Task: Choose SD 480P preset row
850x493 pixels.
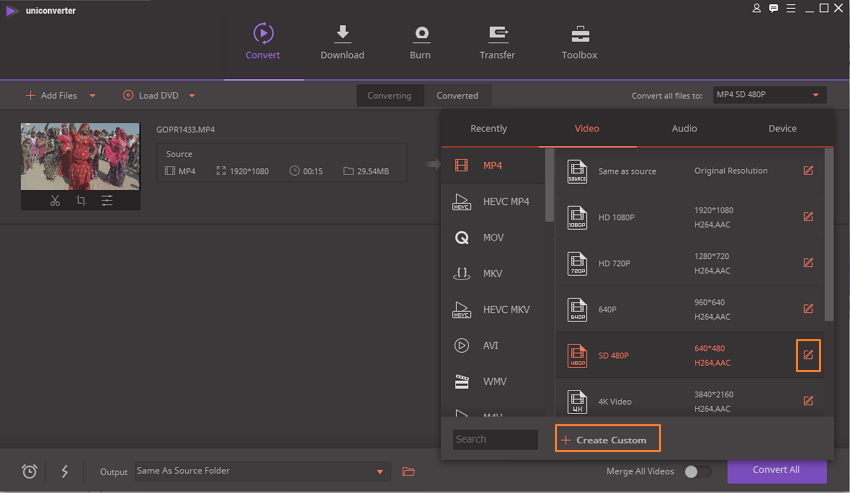Action: (x=690, y=355)
